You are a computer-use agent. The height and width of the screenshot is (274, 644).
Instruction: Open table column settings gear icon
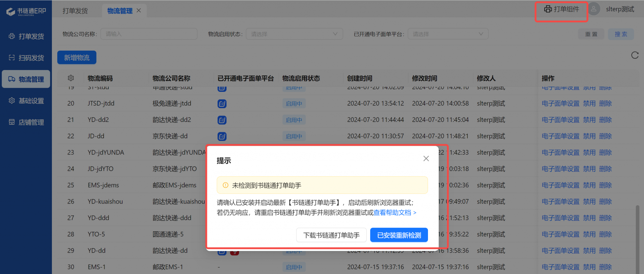click(71, 78)
